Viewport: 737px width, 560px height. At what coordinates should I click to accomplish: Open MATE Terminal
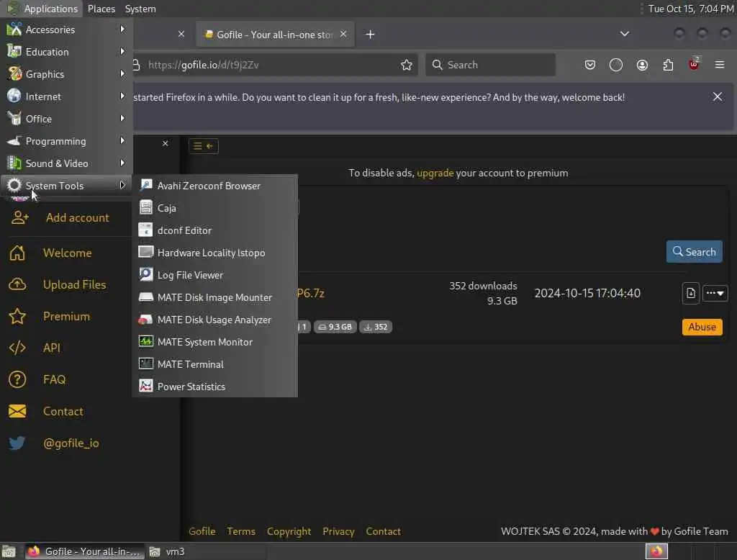(214, 364)
